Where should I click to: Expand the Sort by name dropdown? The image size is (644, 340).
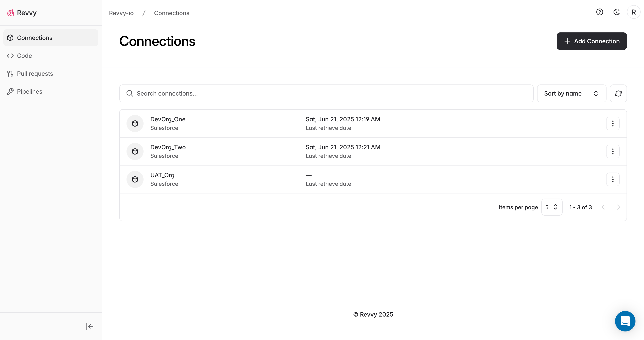pyautogui.click(x=572, y=93)
